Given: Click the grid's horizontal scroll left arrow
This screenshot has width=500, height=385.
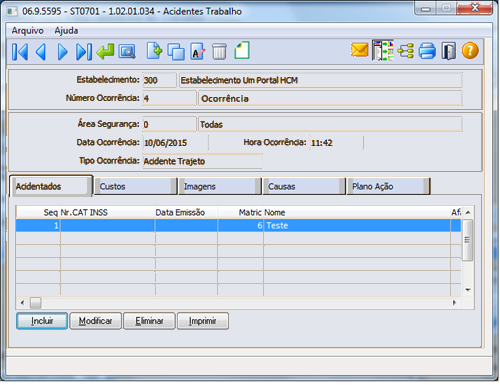Looking at the screenshot, I should (22, 303).
